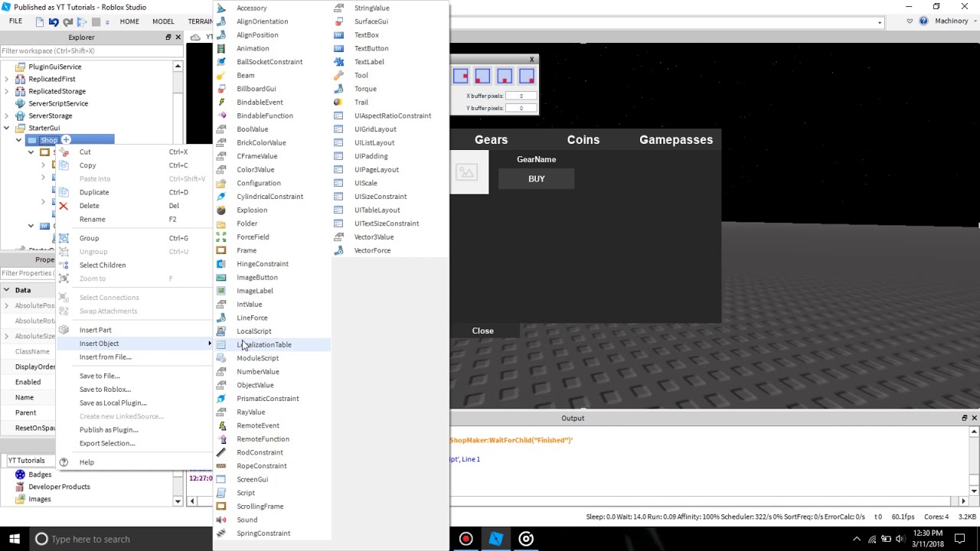
Task: Click the Redo arrow in the quick toolbar
Action: (x=68, y=21)
